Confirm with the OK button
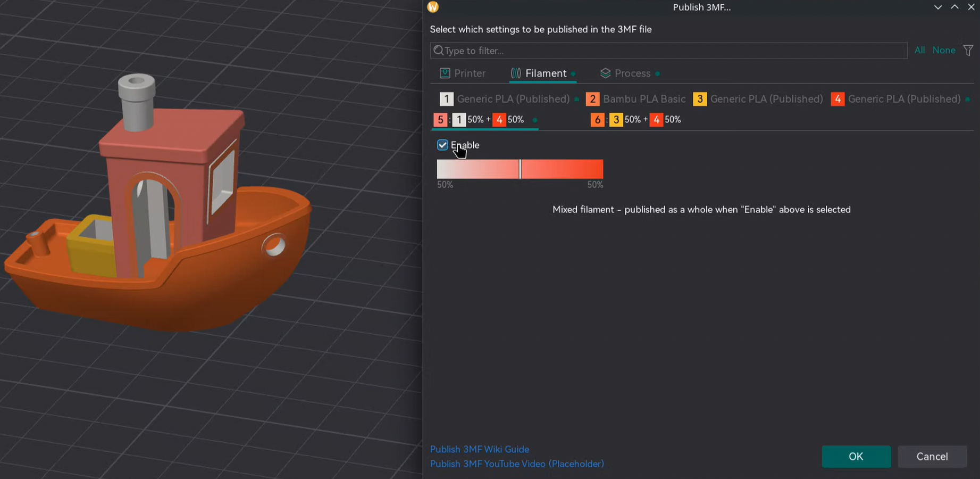This screenshot has width=980, height=479. tap(856, 457)
